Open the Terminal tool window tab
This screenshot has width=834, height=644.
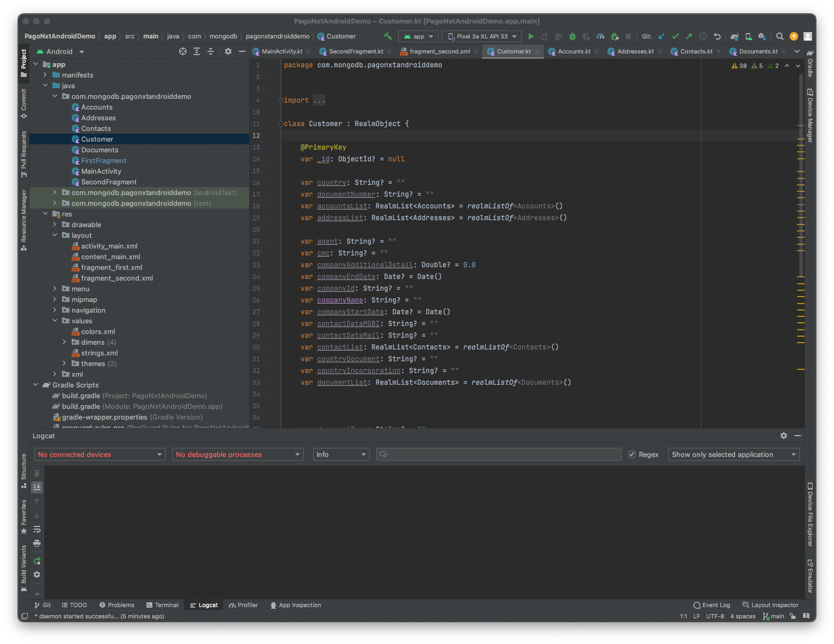[x=163, y=605]
